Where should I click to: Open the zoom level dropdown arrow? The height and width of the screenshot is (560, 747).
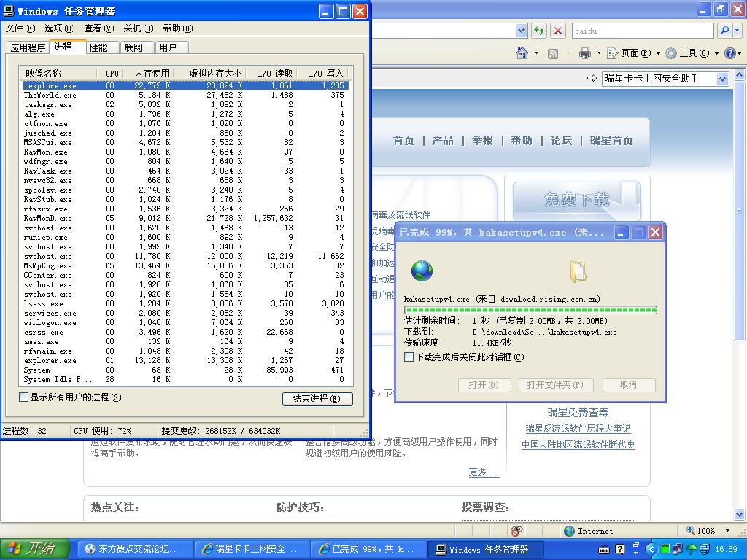pos(727,531)
